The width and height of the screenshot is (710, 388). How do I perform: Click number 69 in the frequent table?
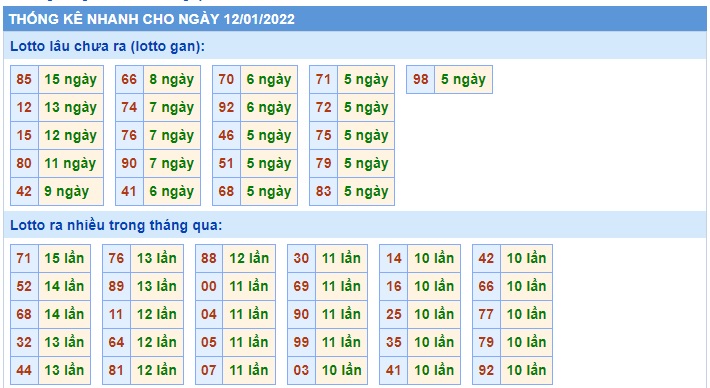pos(302,286)
